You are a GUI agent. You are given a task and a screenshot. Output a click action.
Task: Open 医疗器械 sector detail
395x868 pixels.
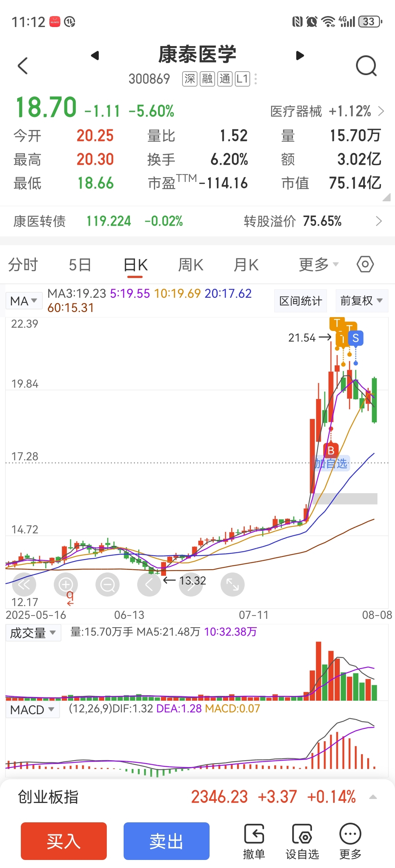coord(327,111)
